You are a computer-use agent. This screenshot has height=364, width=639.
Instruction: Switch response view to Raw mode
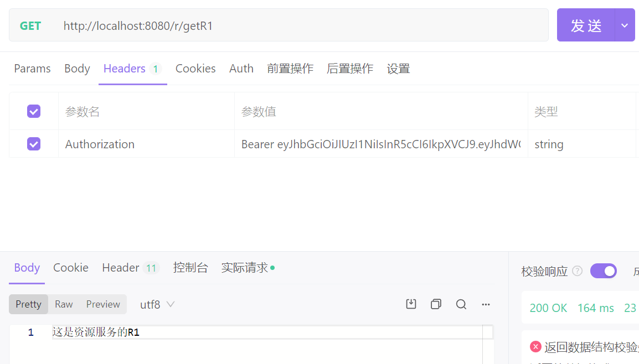[x=64, y=304]
